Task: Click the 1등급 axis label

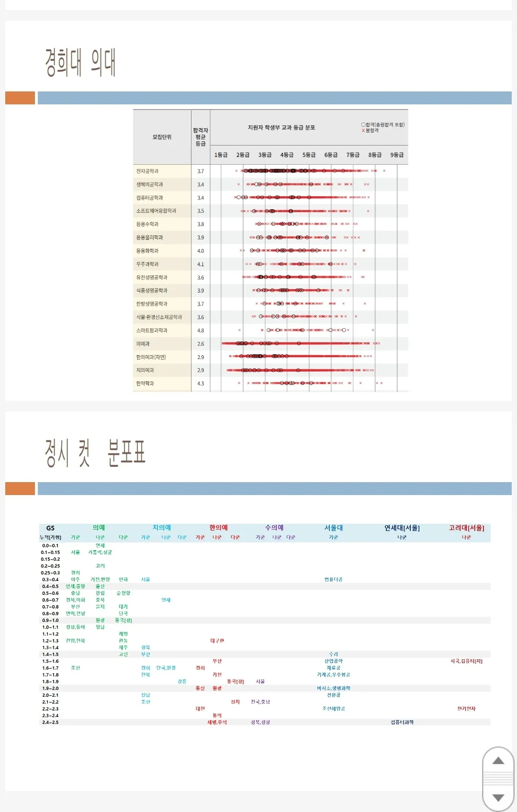Action: (x=221, y=155)
